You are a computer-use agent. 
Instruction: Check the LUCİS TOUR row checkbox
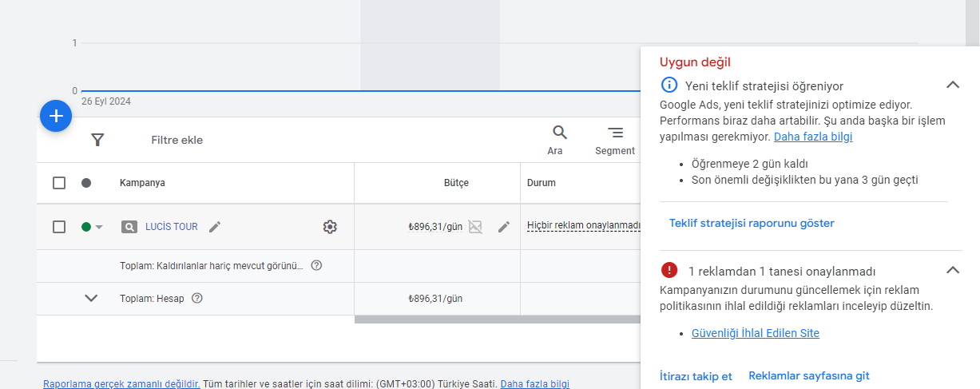coord(59,227)
